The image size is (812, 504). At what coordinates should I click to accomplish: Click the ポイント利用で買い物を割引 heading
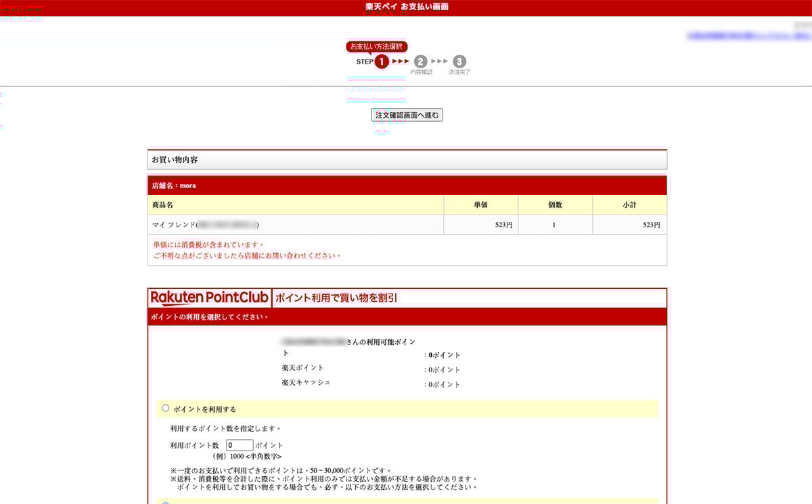(336, 298)
